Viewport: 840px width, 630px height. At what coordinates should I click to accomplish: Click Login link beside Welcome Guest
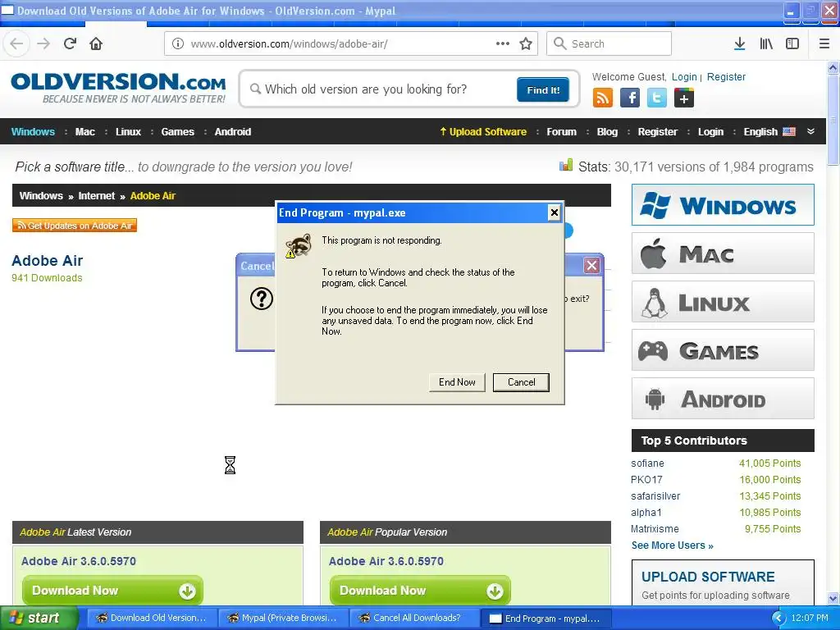[684, 76]
